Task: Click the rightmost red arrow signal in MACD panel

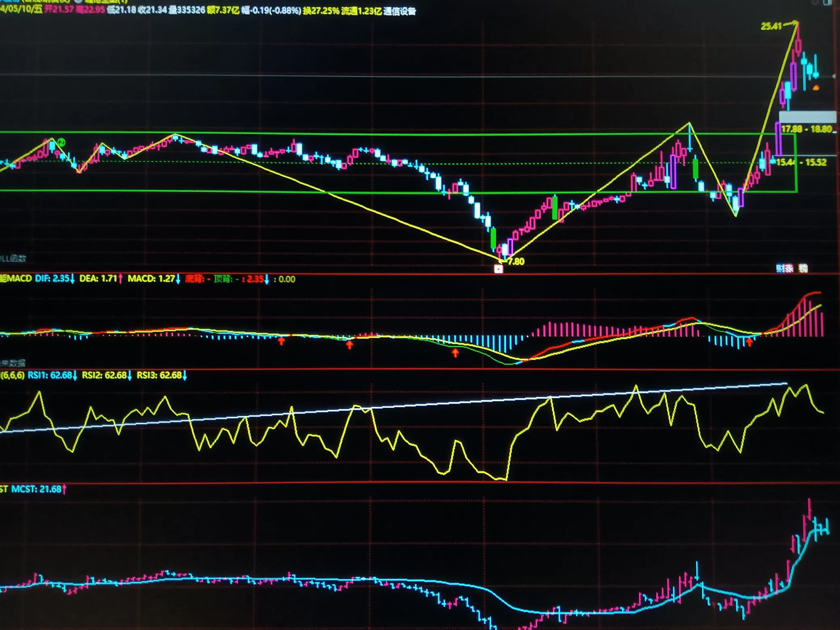Action: pyautogui.click(x=750, y=342)
